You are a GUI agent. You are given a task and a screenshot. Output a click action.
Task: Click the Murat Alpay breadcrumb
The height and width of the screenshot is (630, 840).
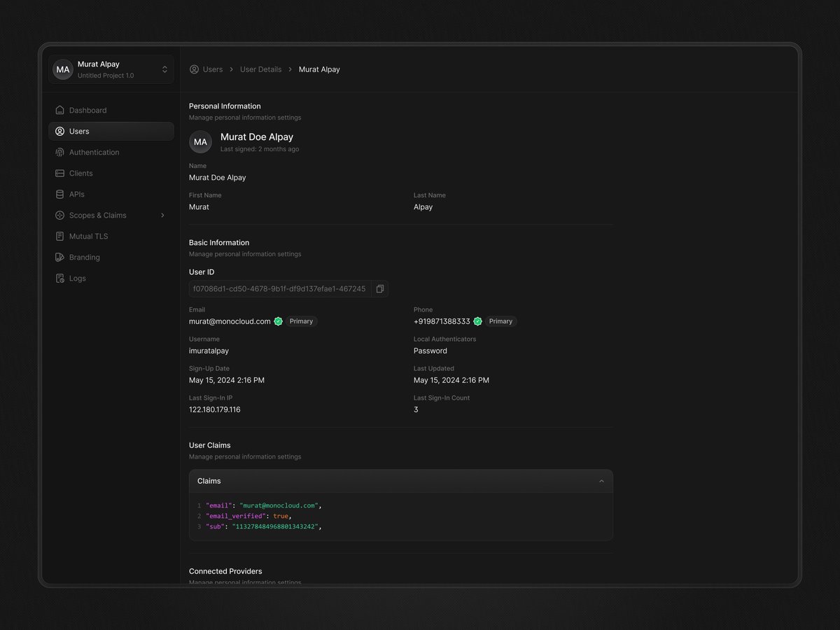tap(319, 69)
